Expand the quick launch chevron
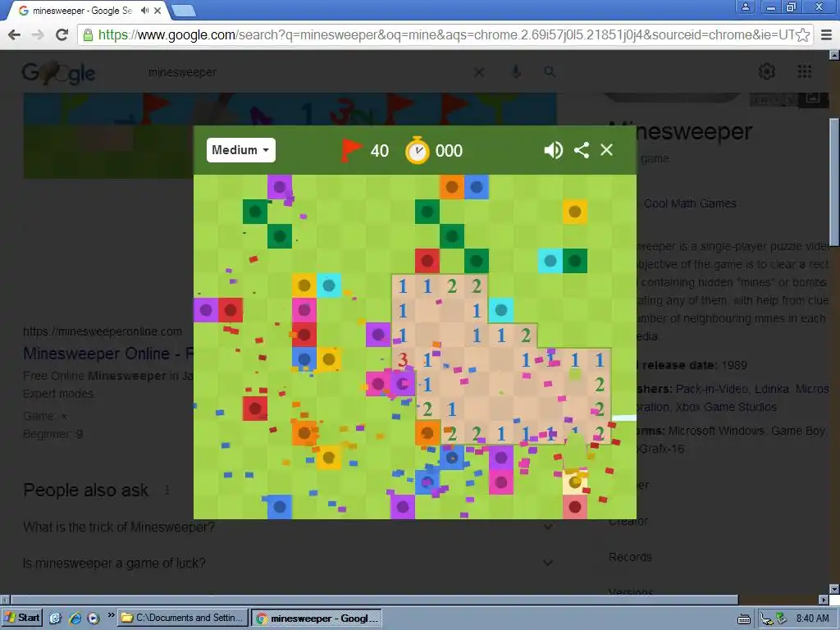Image resolution: width=840 pixels, height=630 pixels. (x=111, y=615)
